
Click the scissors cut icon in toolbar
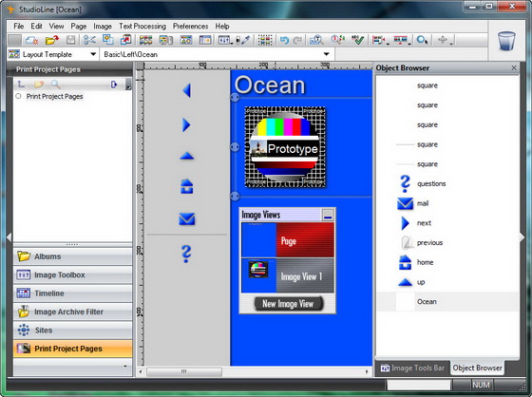pos(89,40)
